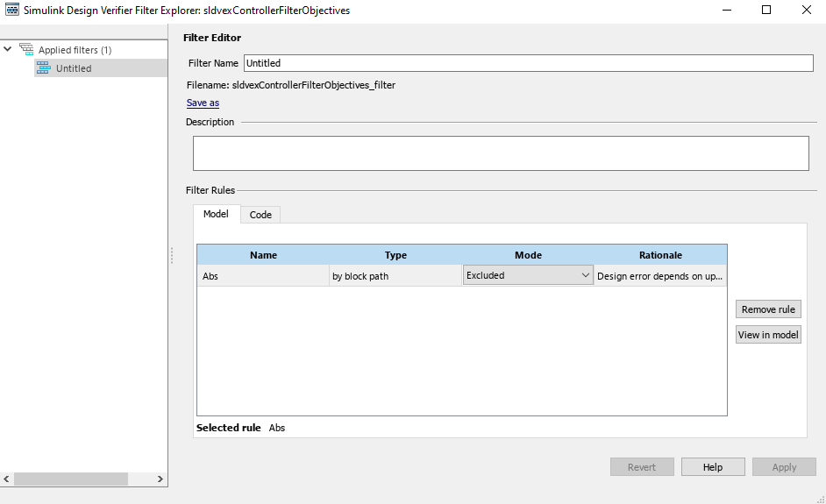826x504 pixels.
Task: Click the Rationale cell for the Abs rule
Action: (x=659, y=276)
